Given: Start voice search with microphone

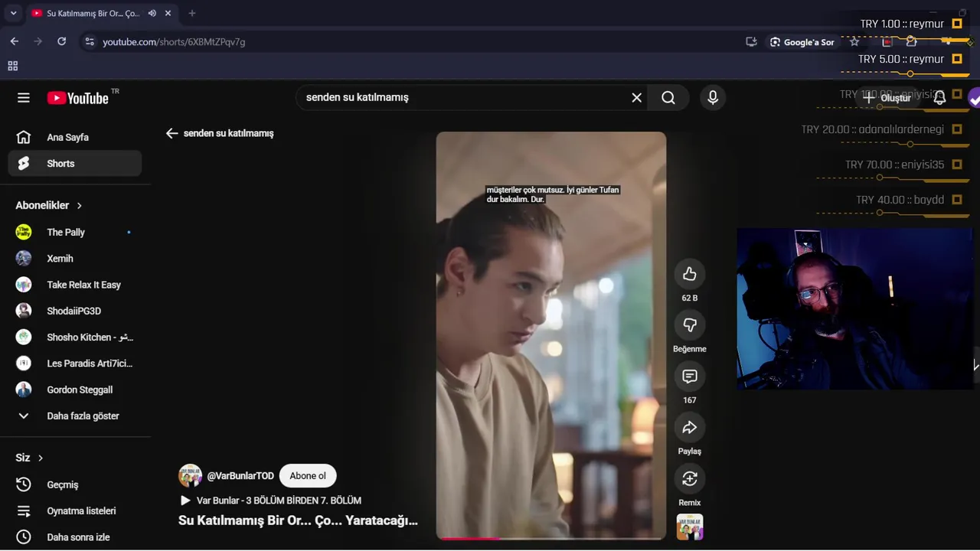Looking at the screenshot, I should (713, 98).
